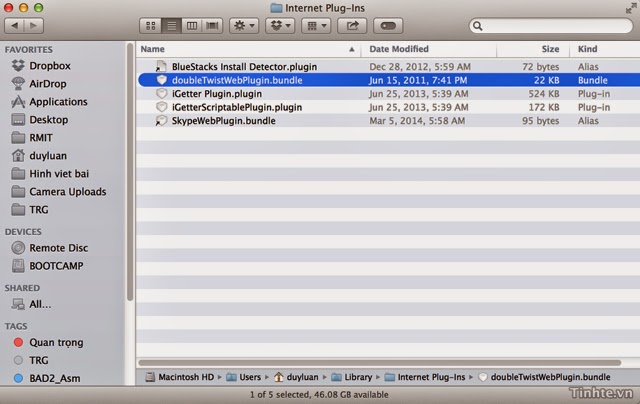Sort by Date Modified column header
Image resolution: width=640 pixels, height=404 pixels.
click(x=399, y=49)
